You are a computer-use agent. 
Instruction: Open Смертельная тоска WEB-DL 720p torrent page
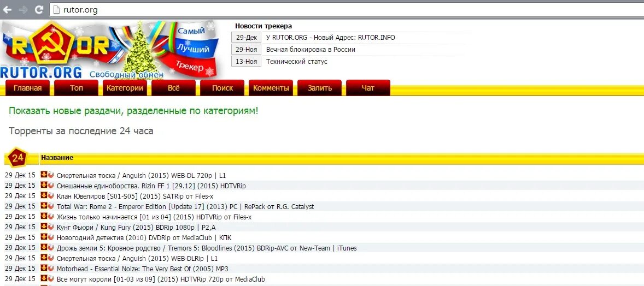tap(141, 175)
